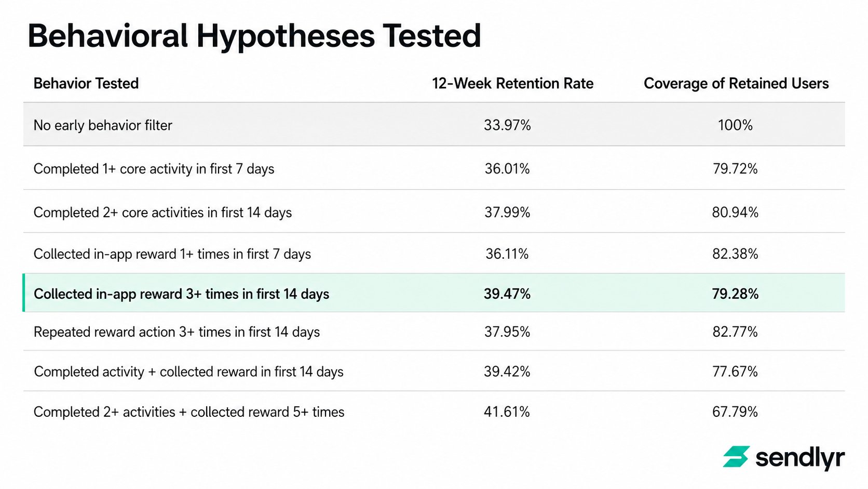Image resolution: width=868 pixels, height=489 pixels.
Task: Click the 80.94% coverage value
Action: coord(735,213)
